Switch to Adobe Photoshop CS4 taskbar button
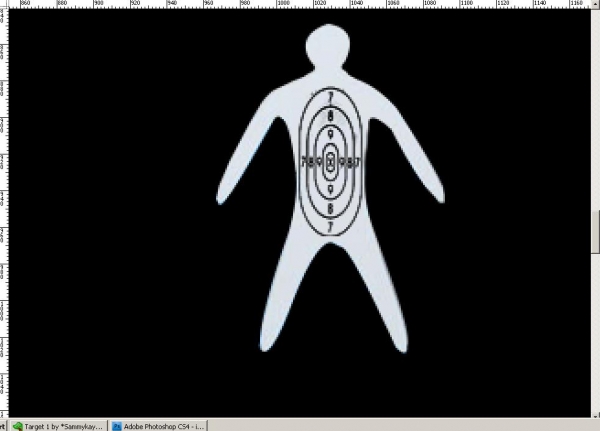 click(x=158, y=426)
